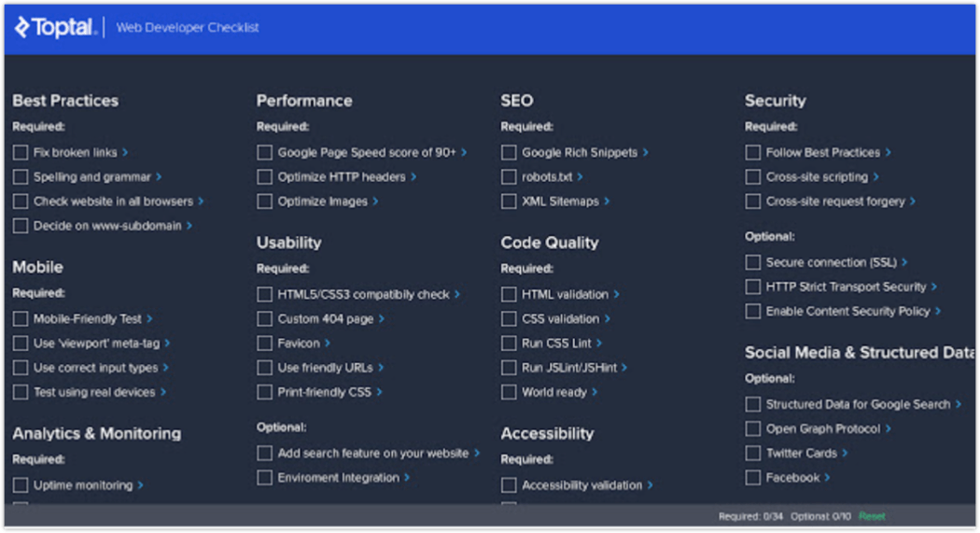Tick Add search feature checkbox

click(264, 453)
